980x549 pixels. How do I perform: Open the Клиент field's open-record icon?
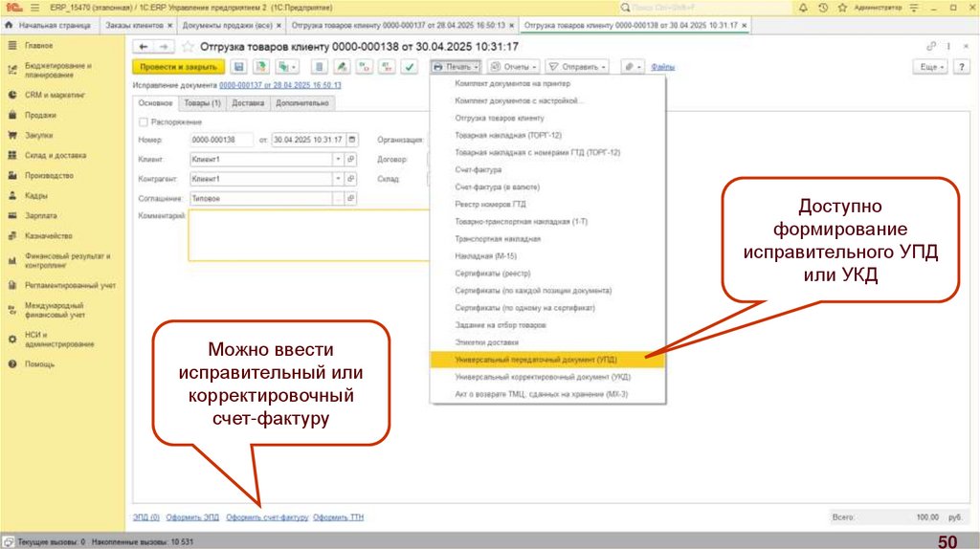351,159
